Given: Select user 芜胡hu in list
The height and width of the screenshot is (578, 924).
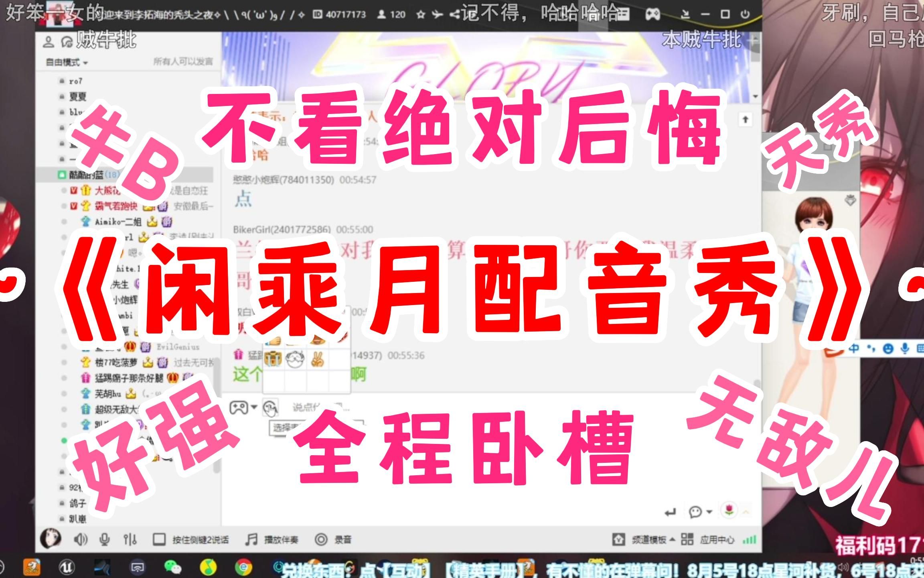Looking at the screenshot, I should pyautogui.click(x=107, y=394).
